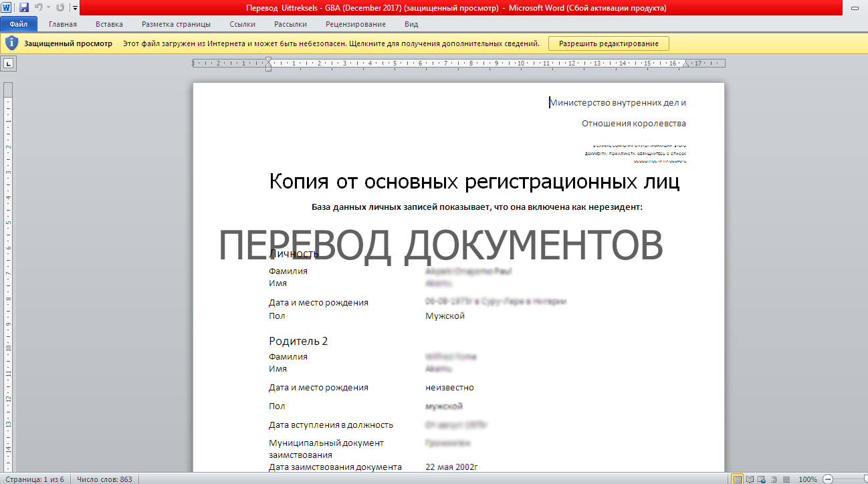
Task: Open the Рецензирование ribbon tab
Action: tap(356, 24)
